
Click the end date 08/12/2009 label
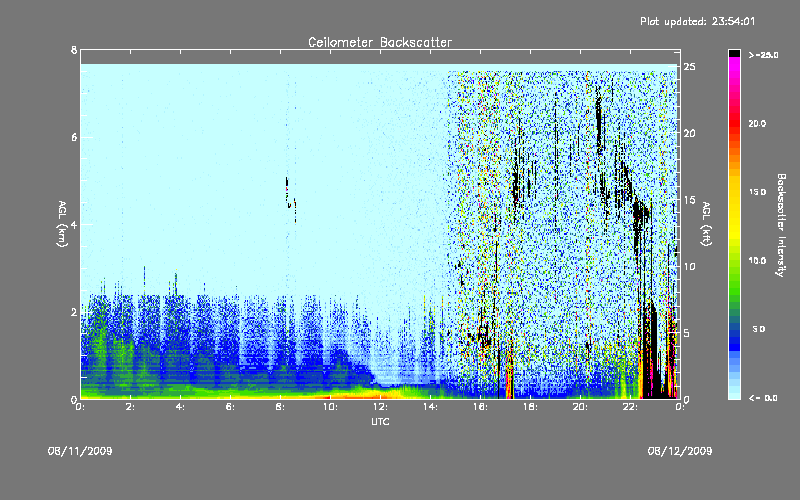tap(680, 451)
